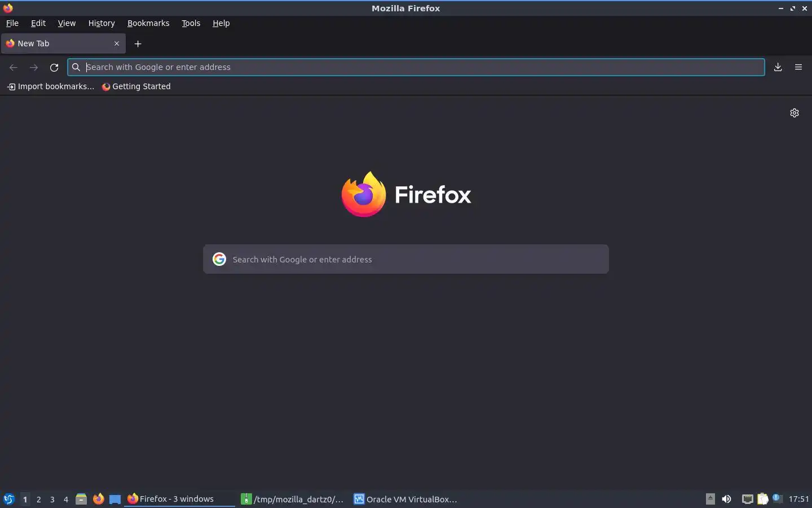Click the show desktop taskbar icon

point(115,499)
